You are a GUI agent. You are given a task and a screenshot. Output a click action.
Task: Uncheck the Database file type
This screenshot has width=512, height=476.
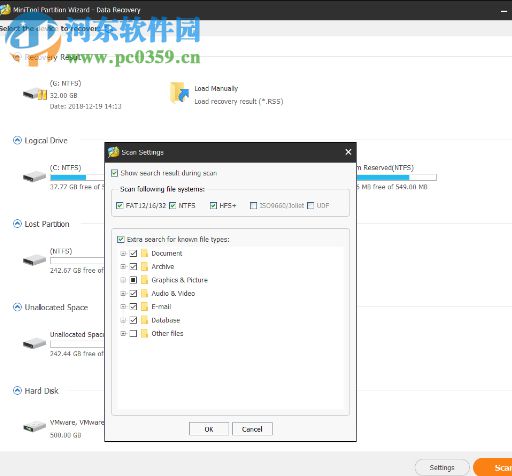[x=133, y=320]
